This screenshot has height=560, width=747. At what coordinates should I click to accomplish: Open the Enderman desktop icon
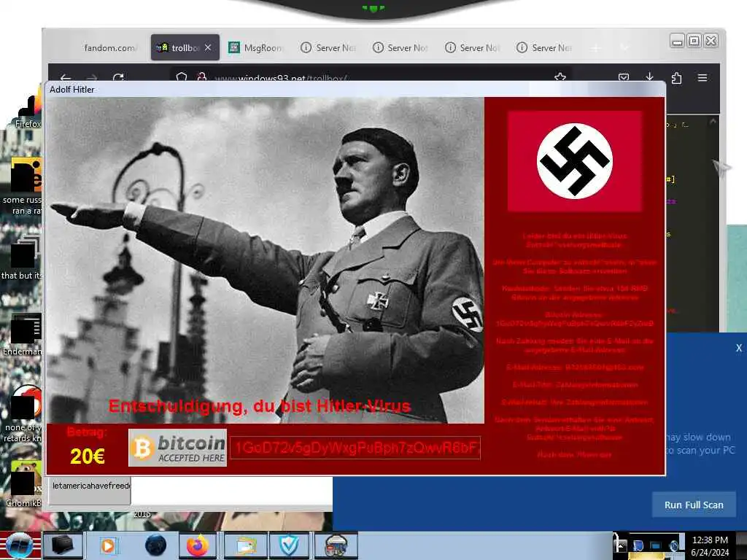[23, 335]
